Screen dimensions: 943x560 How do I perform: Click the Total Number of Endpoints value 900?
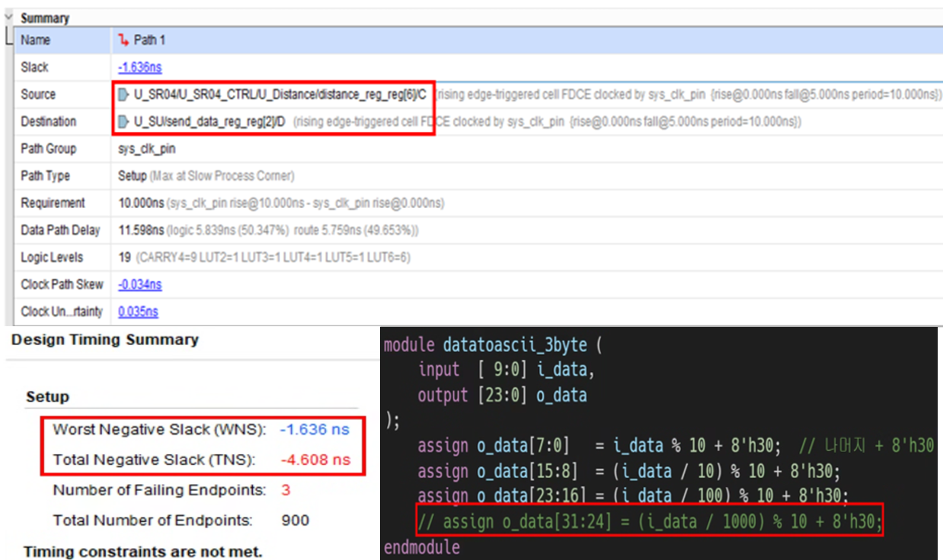click(x=295, y=520)
